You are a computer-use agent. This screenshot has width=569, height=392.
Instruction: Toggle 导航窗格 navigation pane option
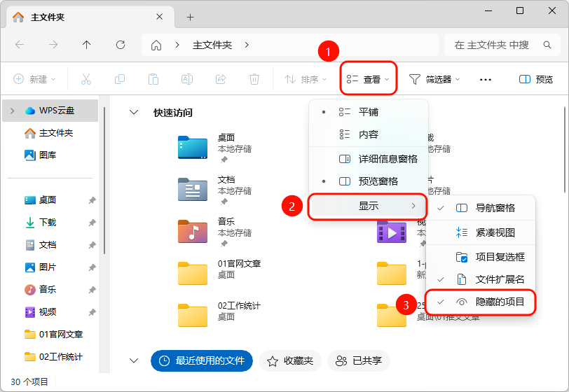coord(481,208)
